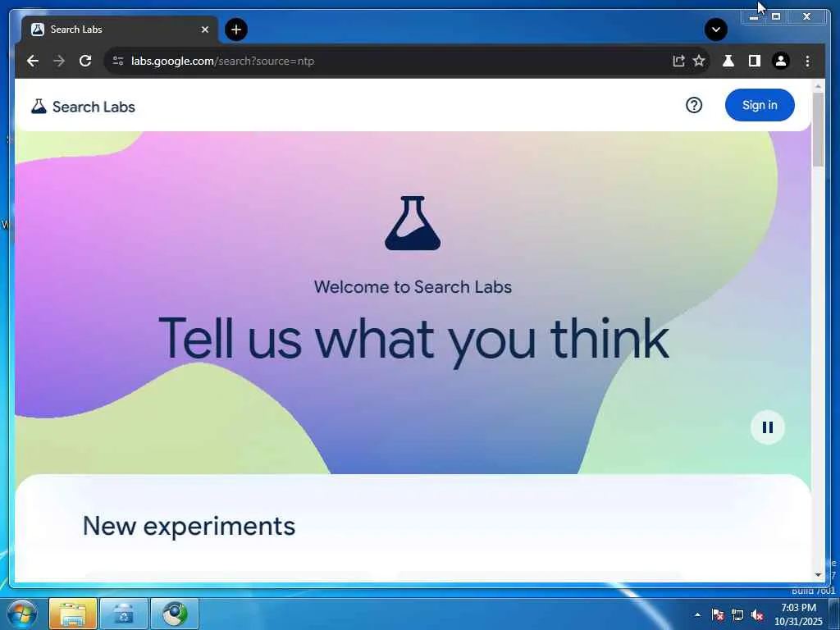Image resolution: width=840 pixels, height=630 pixels.
Task: Click the taskbar clock showing 7:03 PM
Action: 797,614
